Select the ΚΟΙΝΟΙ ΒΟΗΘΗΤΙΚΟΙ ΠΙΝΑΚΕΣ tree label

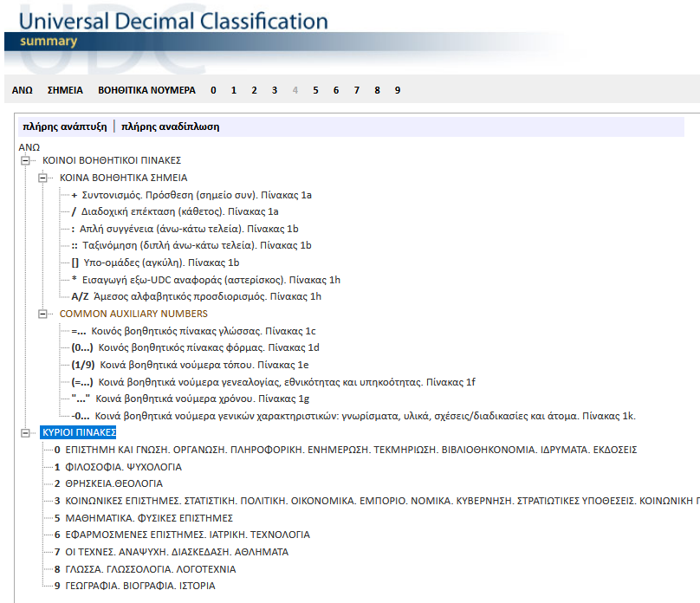[x=112, y=160]
